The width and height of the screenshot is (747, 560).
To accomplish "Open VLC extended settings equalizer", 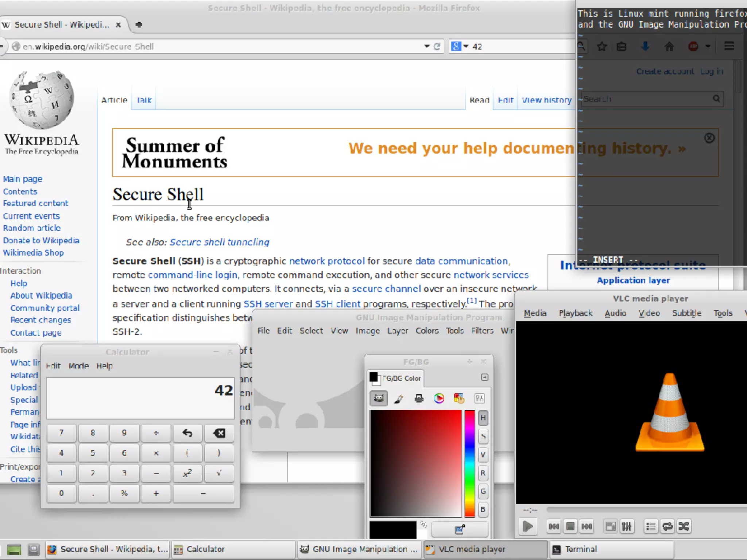I will 626,526.
